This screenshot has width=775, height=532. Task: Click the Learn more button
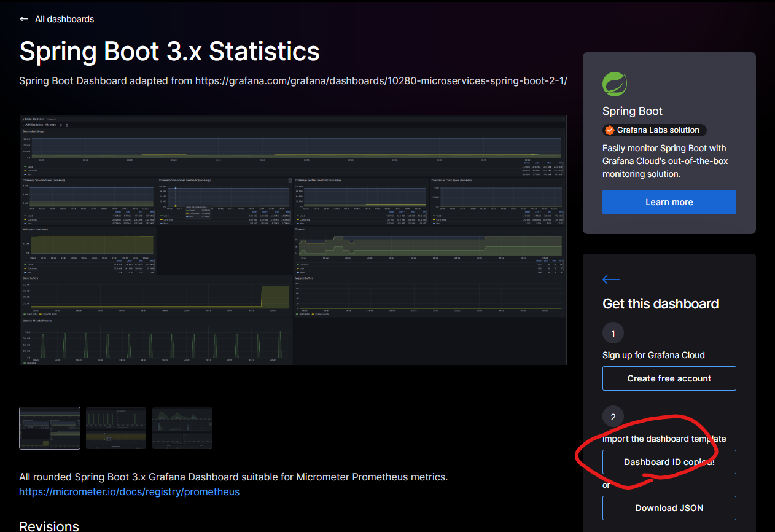[669, 202]
